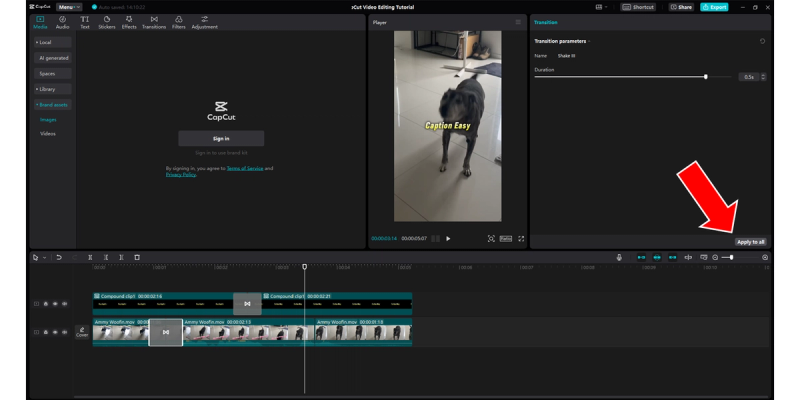This screenshot has height=400, width=800.
Task: Click the Apply to all button
Action: pos(750,242)
